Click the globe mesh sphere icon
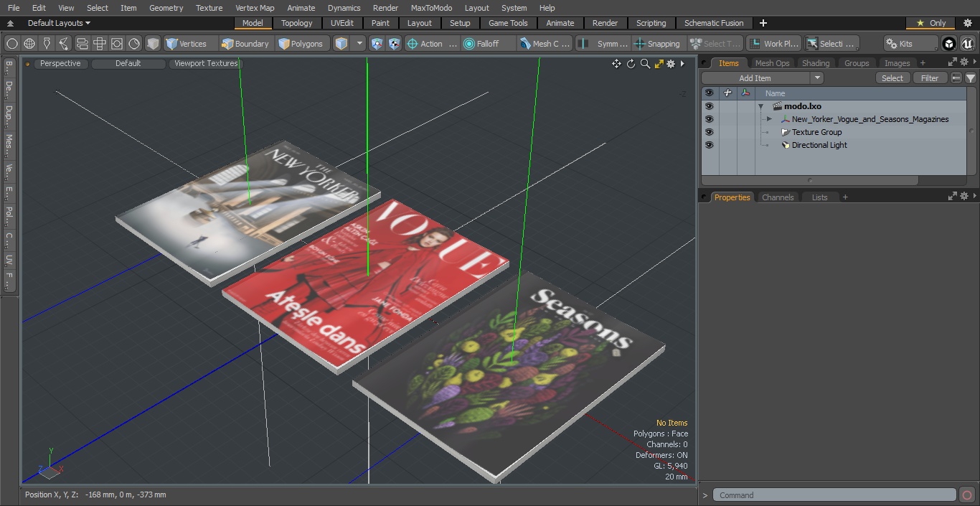 (x=29, y=44)
